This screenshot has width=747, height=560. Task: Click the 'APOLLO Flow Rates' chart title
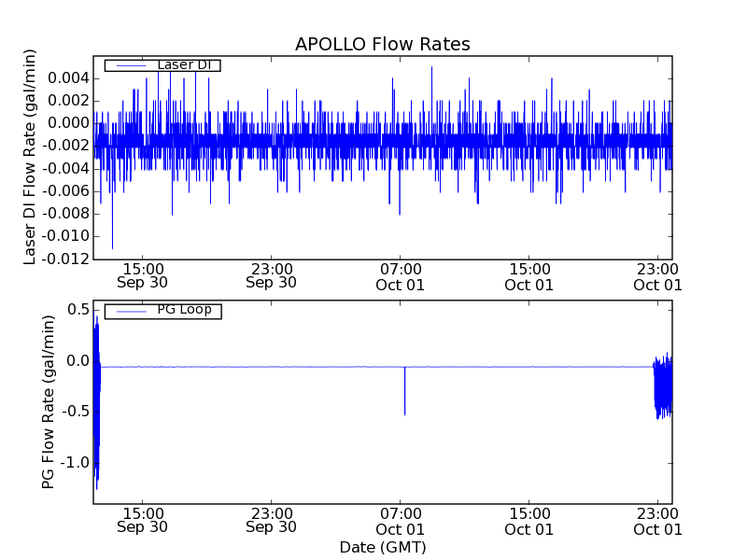pyautogui.click(x=383, y=44)
